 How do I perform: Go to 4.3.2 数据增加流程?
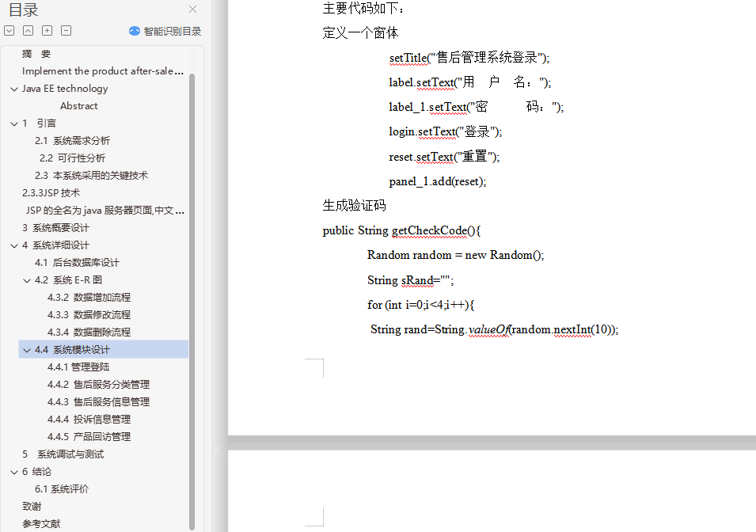coord(89,298)
